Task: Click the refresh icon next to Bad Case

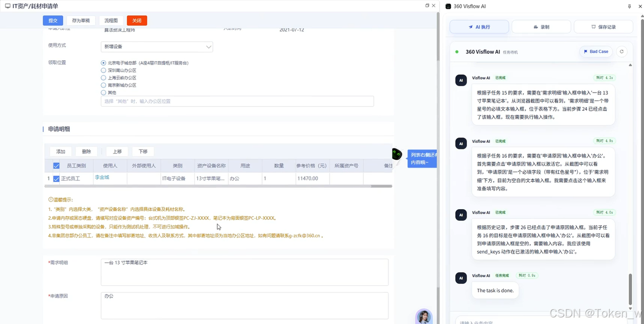Action: [622, 51]
